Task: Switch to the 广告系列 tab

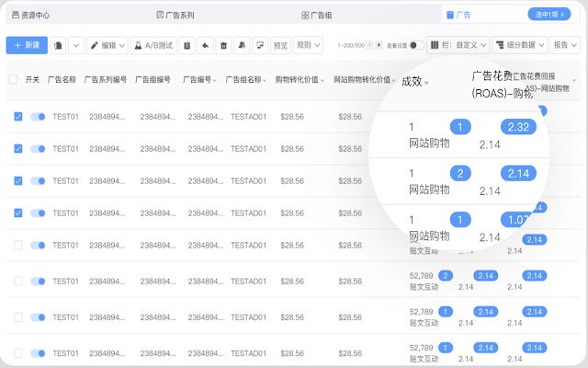Action: pyautogui.click(x=175, y=15)
